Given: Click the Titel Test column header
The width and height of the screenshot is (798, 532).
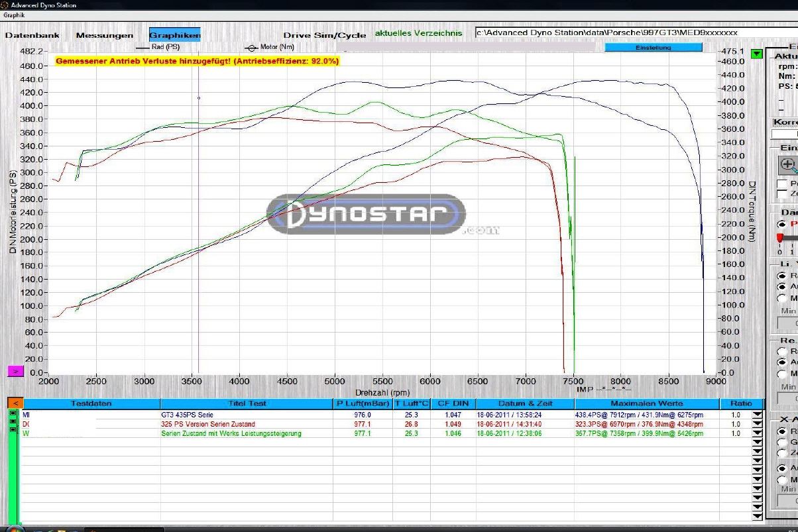Looking at the screenshot, I should pos(247,403).
